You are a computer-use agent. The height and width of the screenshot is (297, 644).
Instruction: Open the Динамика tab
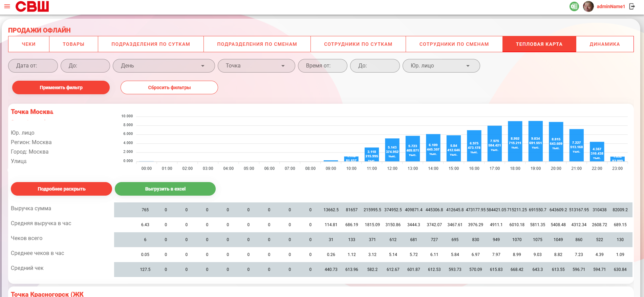[605, 44]
